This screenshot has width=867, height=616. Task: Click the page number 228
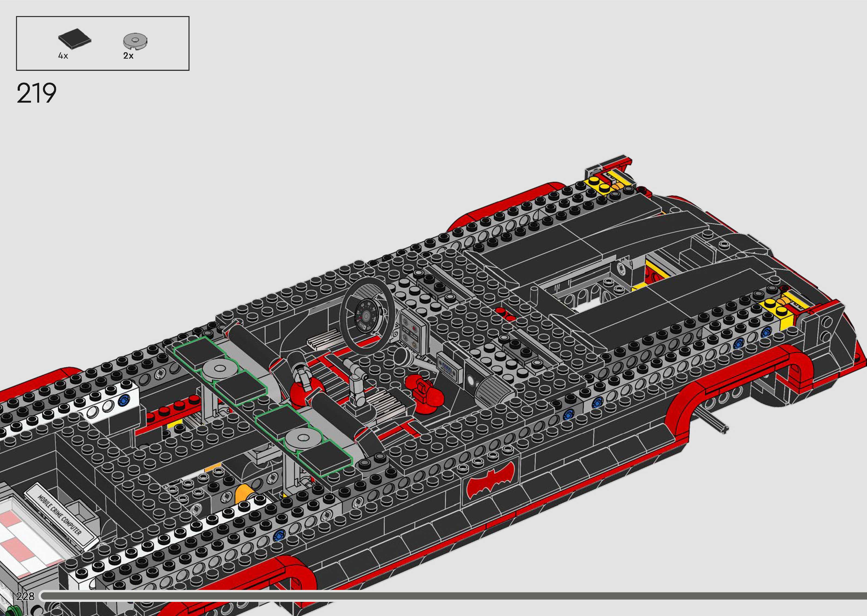pyautogui.click(x=25, y=596)
